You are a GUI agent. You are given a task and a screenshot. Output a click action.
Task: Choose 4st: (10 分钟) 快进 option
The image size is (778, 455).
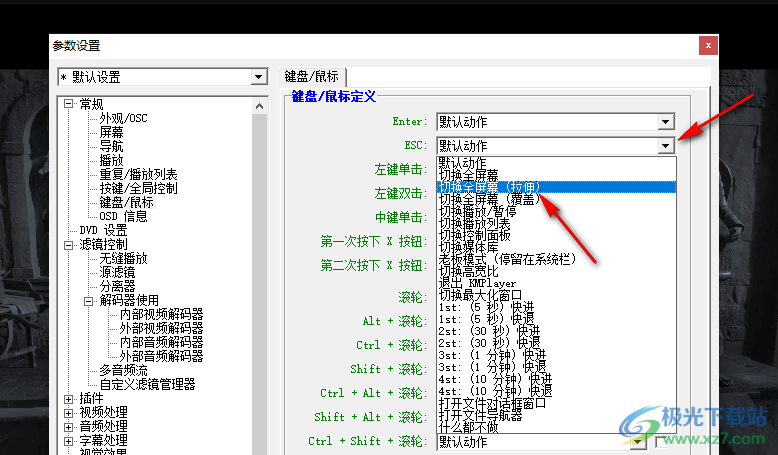pos(556,379)
